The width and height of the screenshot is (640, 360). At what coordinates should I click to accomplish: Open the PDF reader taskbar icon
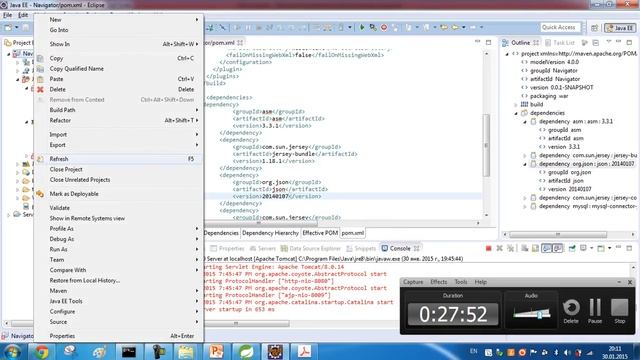coord(304,351)
